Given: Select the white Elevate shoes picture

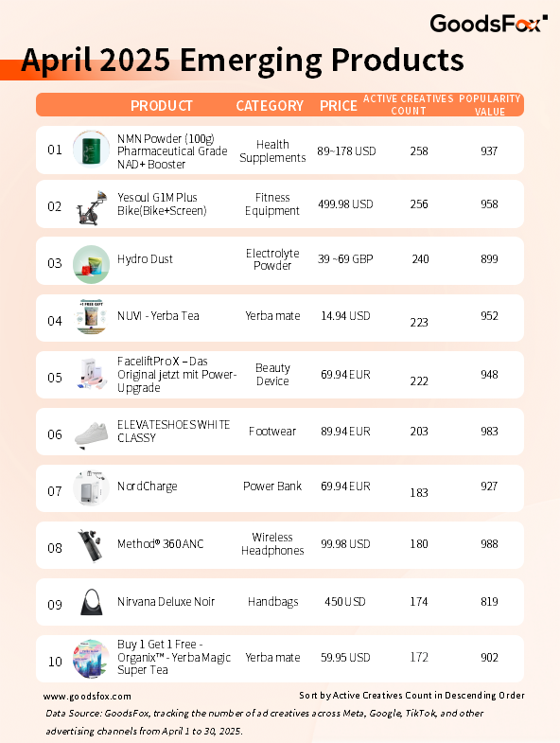Looking at the screenshot, I should [92, 434].
